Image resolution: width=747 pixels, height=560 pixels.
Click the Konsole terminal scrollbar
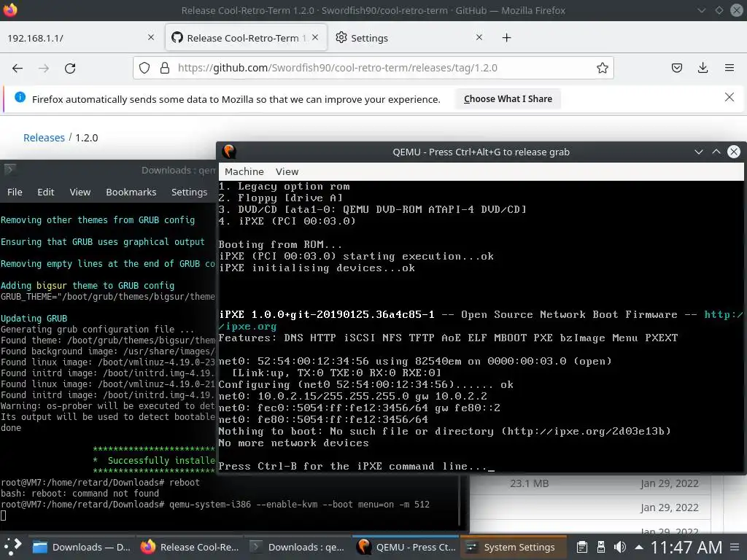[x=460, y=500]
